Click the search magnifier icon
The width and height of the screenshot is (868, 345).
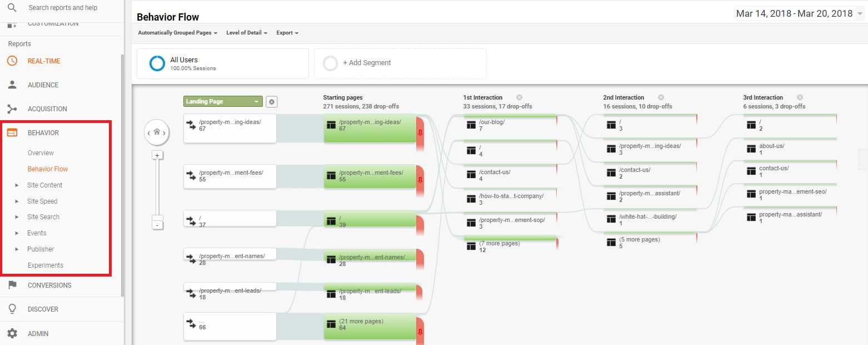[12, 8]
